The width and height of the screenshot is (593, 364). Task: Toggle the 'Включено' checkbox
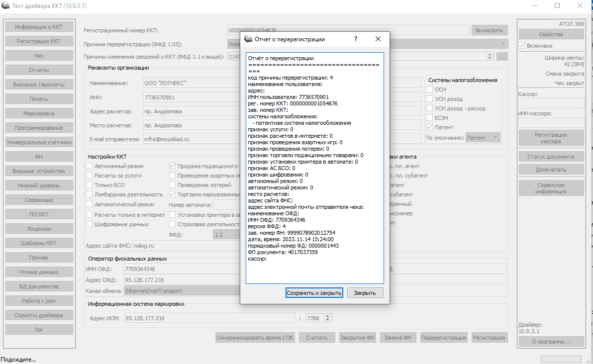(522, 46)
